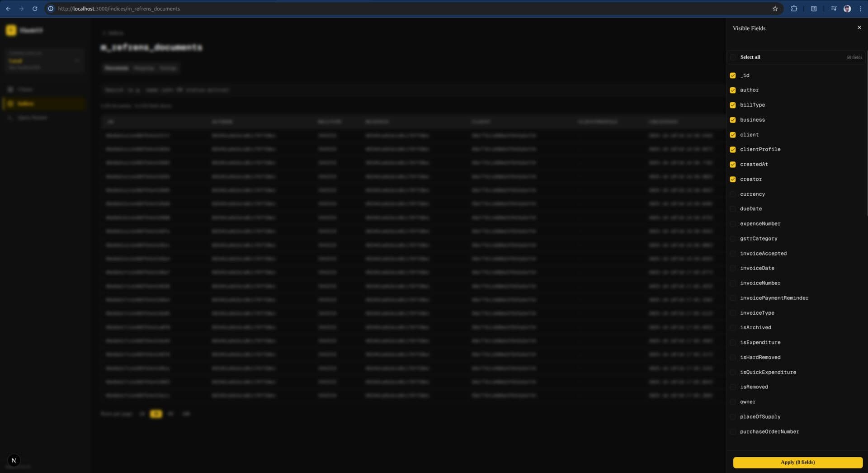The image size is (868, 473).
Task: Uncheck the author field
Action: (733, 90)
